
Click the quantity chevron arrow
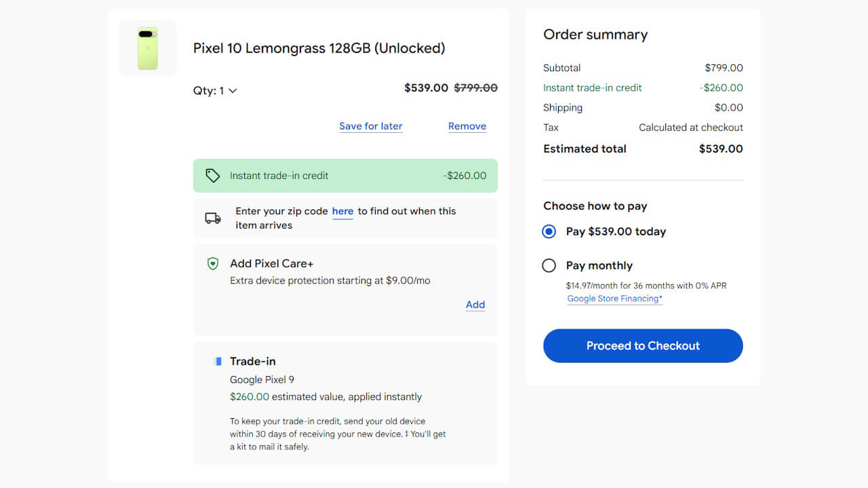233,91
